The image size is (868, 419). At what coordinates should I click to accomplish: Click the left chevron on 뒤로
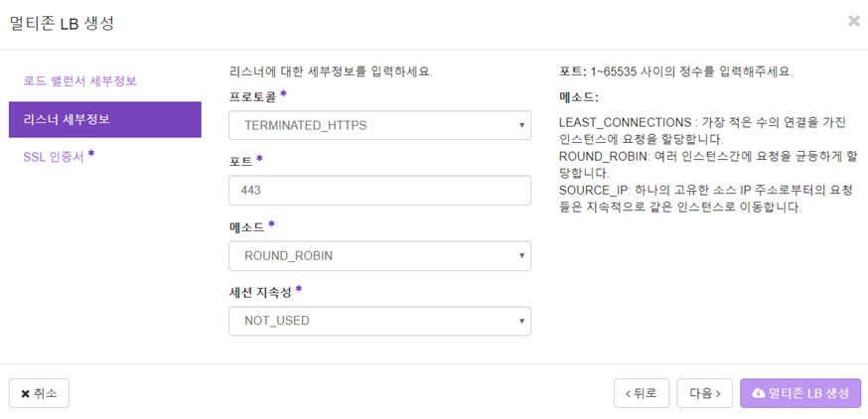click(628, 393)
